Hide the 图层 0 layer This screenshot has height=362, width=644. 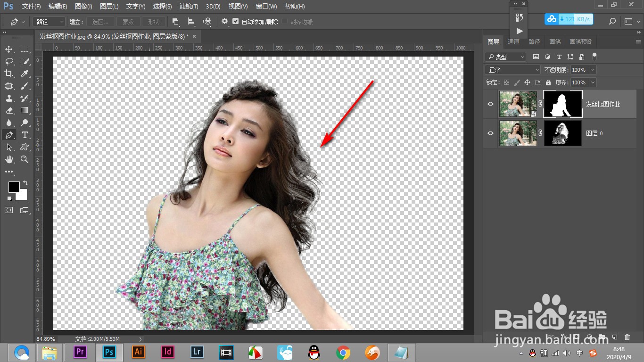(x=490, y=133)
